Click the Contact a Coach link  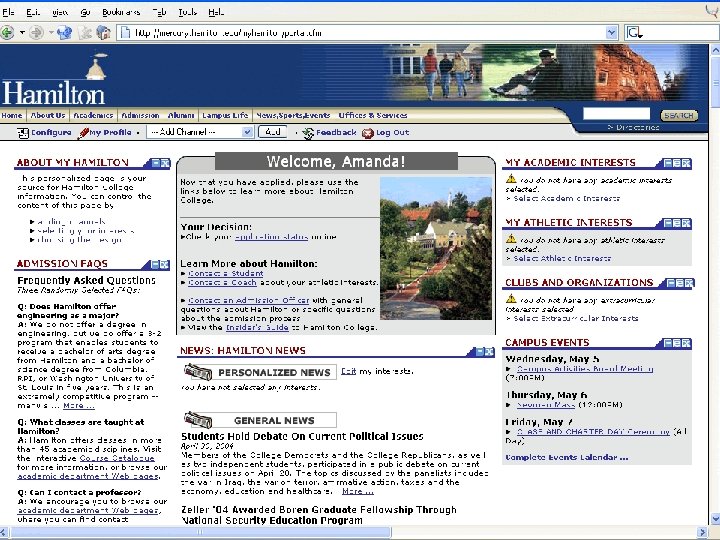pyautogui.click(x=222, y=282)
